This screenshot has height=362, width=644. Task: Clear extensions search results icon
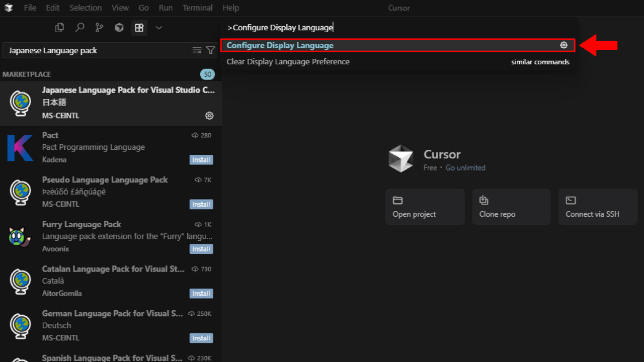(197, 50)
